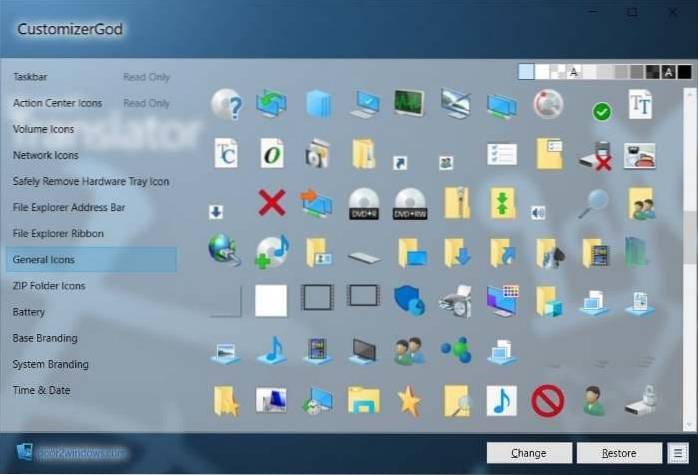
Task: Select the shortcut arrow overlay icon
Action: [400, 162]
